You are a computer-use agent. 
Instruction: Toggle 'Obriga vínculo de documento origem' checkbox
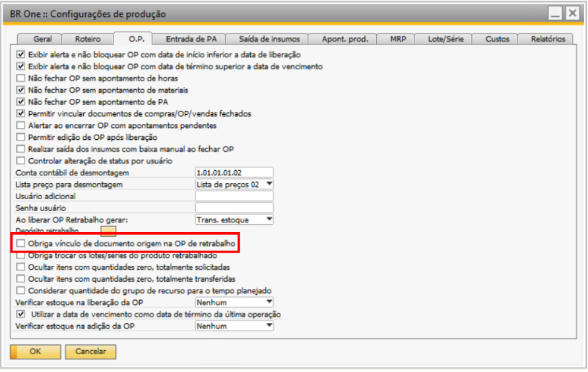click(x=22, y=244)
